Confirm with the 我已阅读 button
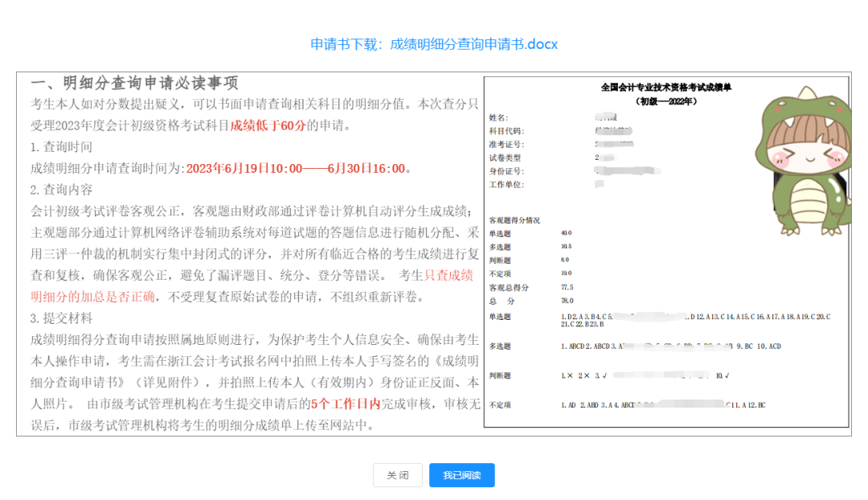 [x=461, y=475]
